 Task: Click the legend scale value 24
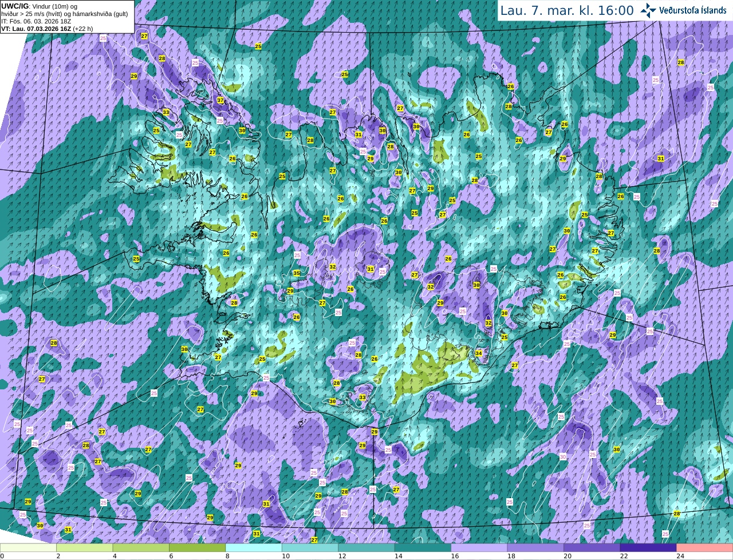click(680, 556)
